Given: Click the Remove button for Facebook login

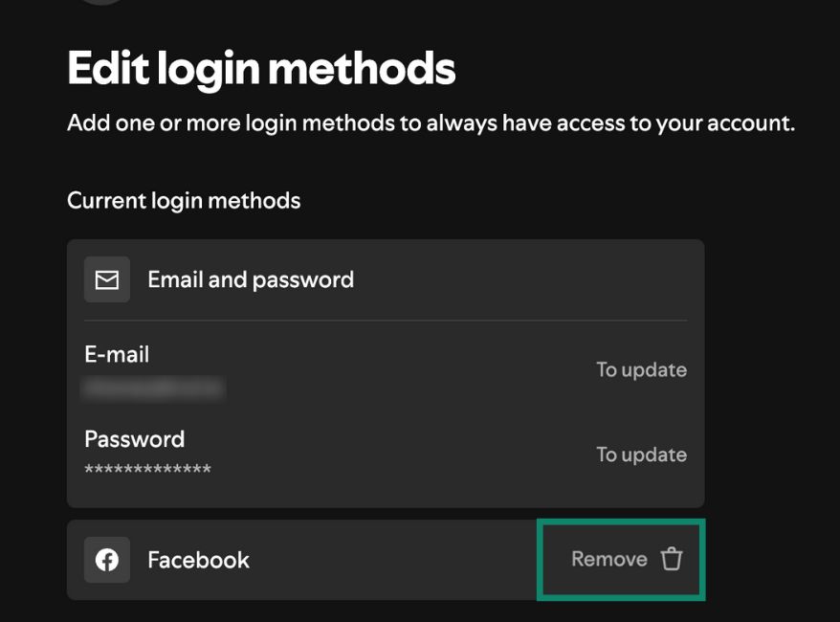Looking at the screenshot, I should 609,559.
